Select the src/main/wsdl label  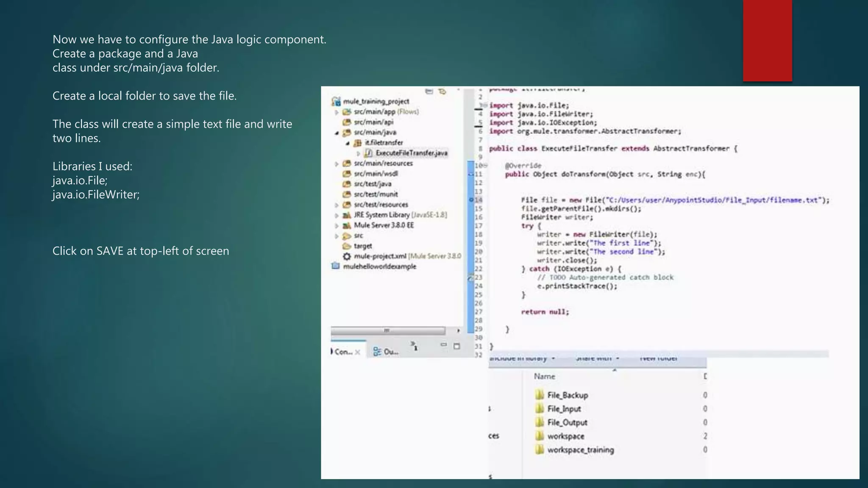point(376,174)
